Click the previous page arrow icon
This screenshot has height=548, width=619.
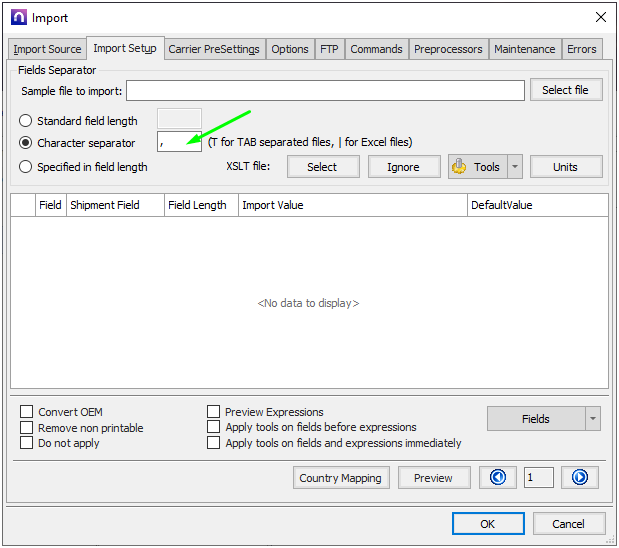497,478
